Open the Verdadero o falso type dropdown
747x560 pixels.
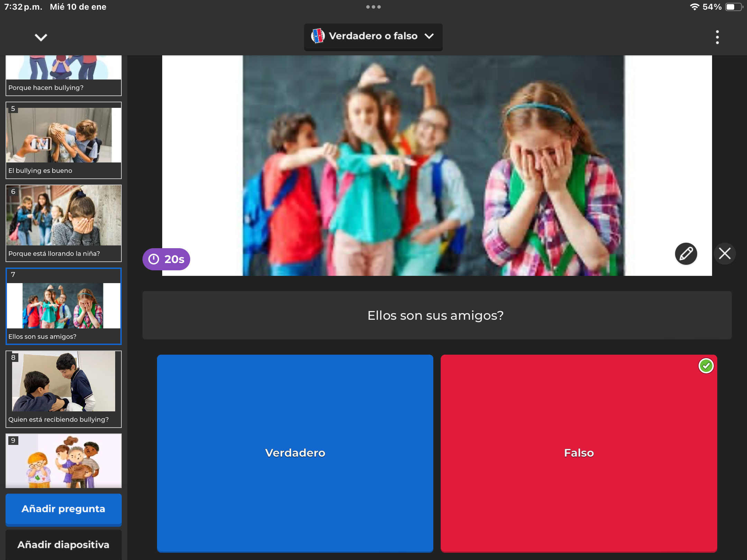click(373, 36)
